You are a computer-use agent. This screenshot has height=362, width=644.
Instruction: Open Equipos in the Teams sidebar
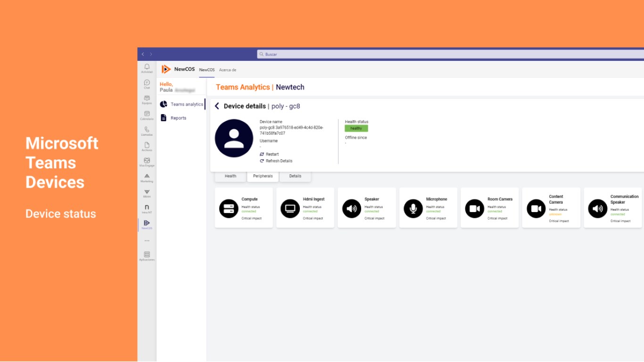coord(147,99)
